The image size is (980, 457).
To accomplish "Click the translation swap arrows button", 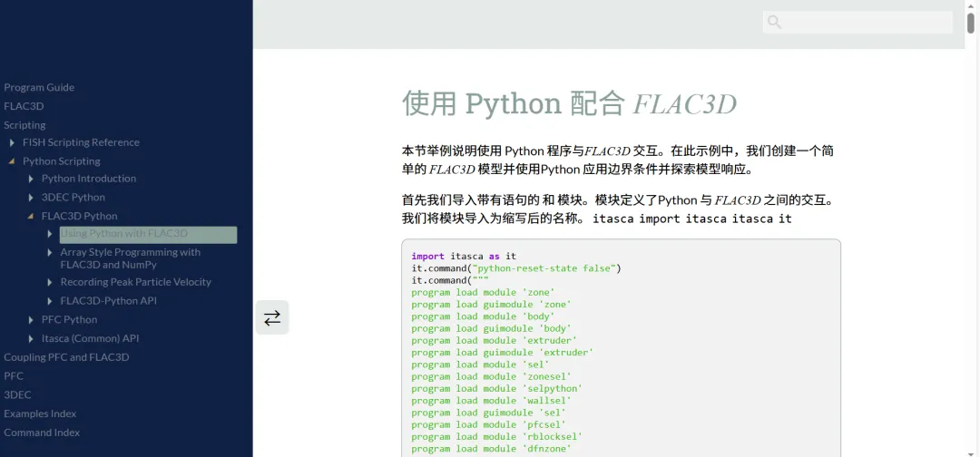I will coord(272,317).
